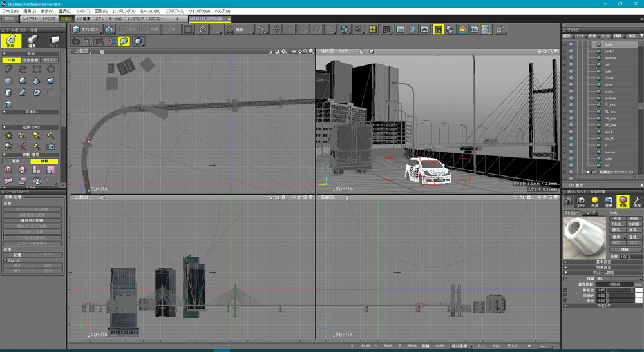Viewport: 644px width, 352px height.
Task: Open the 統合 manipulator dropdown
Action: coord(239,30)
